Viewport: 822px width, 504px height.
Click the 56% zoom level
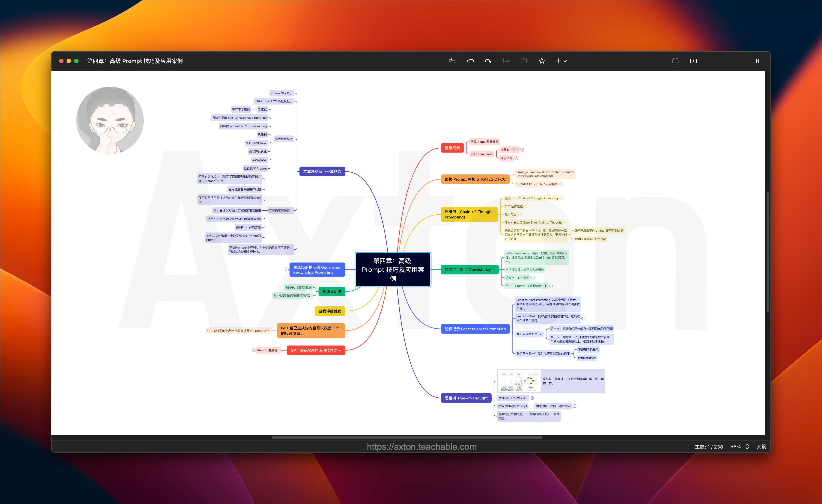(x=736, y=447)
